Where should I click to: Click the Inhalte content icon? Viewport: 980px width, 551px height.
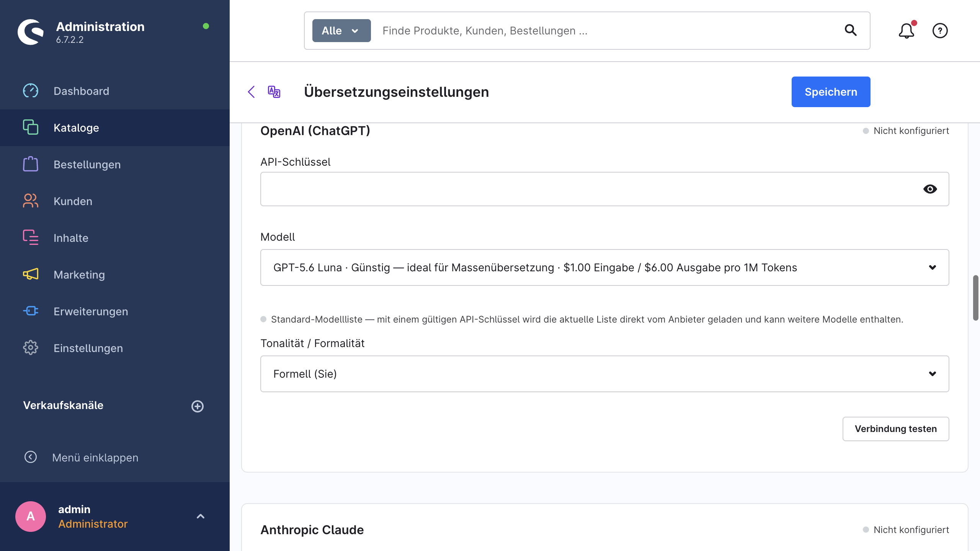[x=31, y=238]
